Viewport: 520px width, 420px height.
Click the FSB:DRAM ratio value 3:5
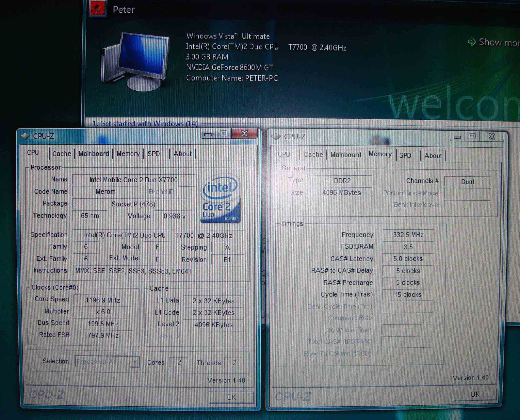coord(408,247)
